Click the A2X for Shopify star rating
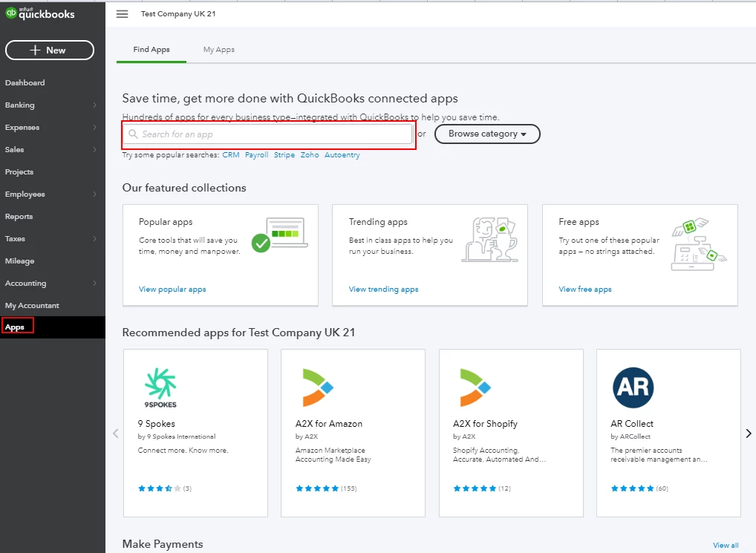This screenshot has height=553, width=756. click(475, 488)
